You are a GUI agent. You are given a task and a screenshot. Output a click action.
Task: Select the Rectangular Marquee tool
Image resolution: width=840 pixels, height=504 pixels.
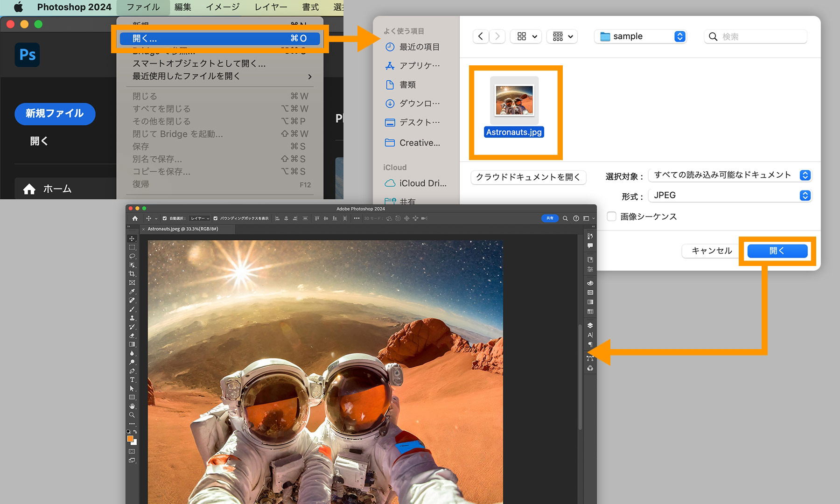pos(132,247)
